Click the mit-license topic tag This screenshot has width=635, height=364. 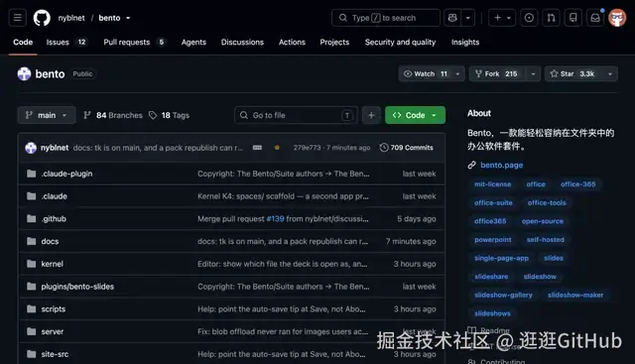point(492,184)
